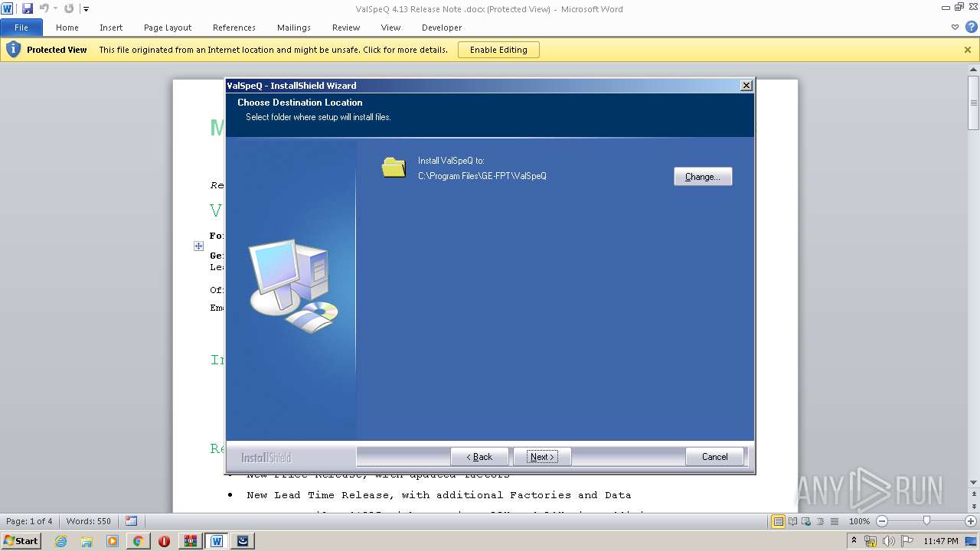Screen dimensions: 980x551
Task: Click the volume speaker icon in system tray
Action: tap(888, 541)
